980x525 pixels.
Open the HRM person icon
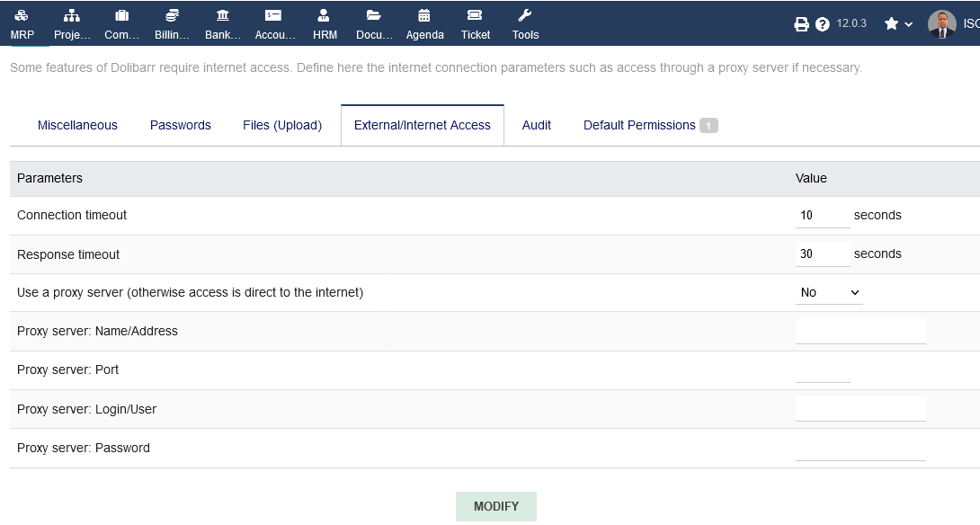[x=324, y=15]
